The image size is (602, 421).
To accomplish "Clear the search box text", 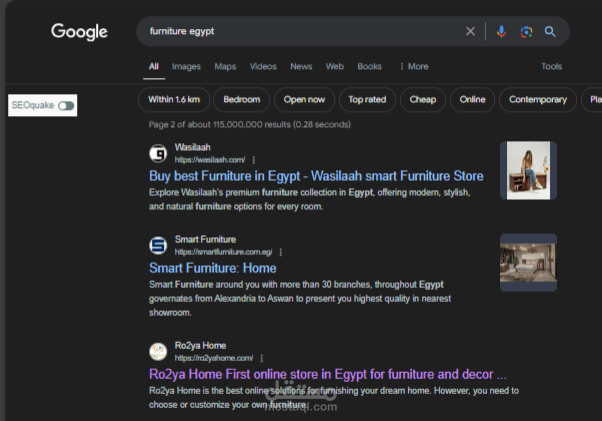I will click(x=470, y=32).
